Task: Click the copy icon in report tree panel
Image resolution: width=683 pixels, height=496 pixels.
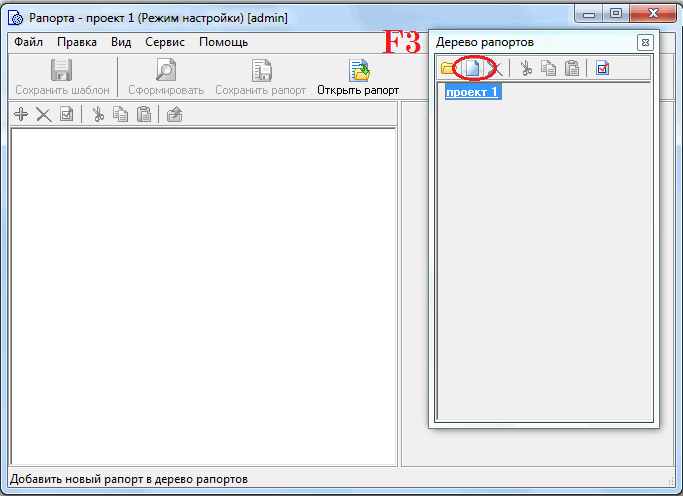Action: click(548, 68)
